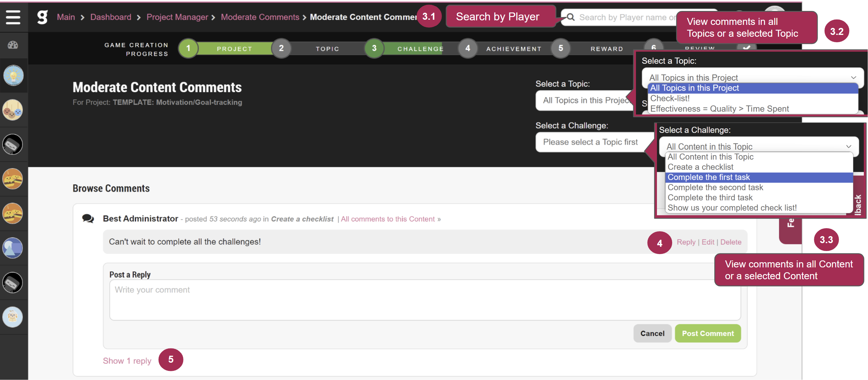868x380 pixels.
Task: Choose 'Complete the third task' option
Action: pyautogui.click(x=759, y=197)
